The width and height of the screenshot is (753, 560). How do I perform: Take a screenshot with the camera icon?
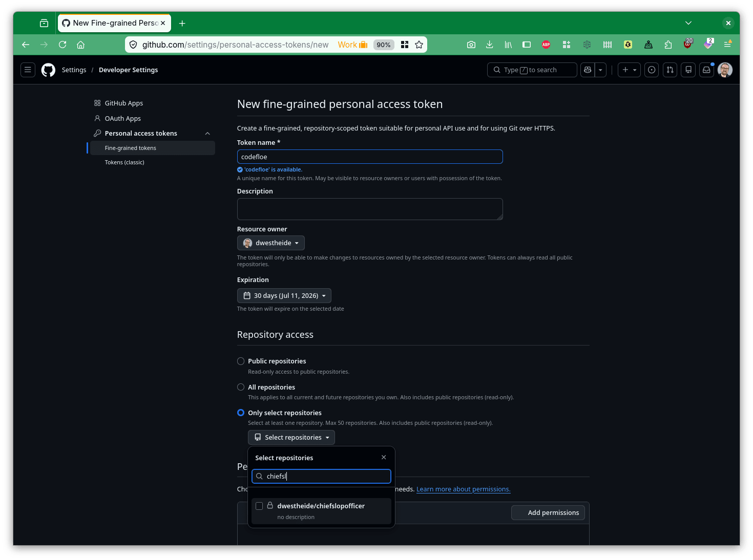471,45
